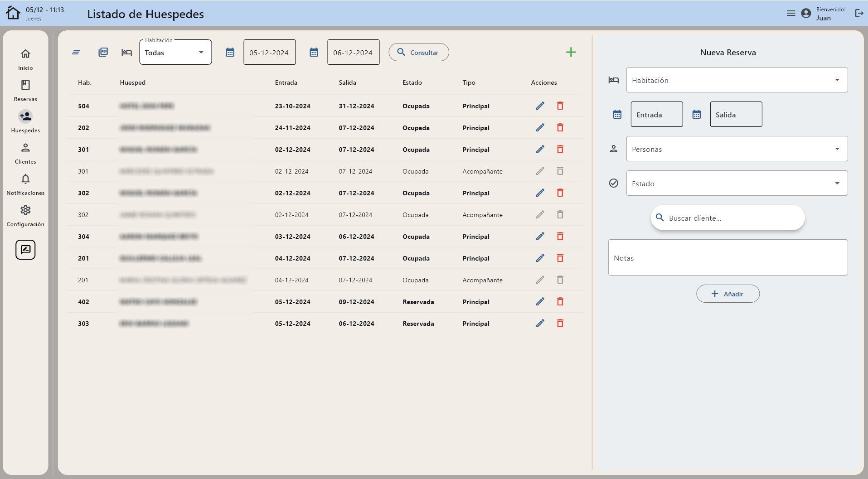
Task: Click the home logo icon in header
Action: 13,13
